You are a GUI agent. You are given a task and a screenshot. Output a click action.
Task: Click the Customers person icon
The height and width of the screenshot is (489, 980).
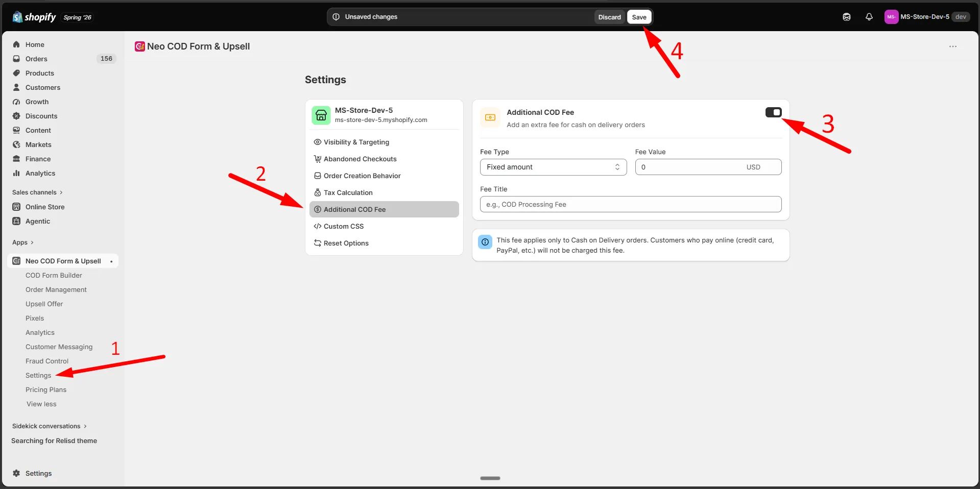click(16, 87)
